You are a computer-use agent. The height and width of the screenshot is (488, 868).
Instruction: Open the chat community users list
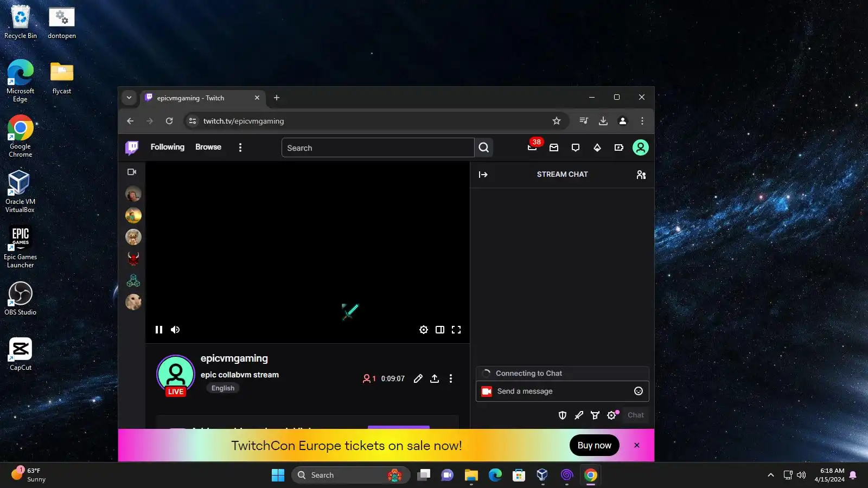pos(641,175)
